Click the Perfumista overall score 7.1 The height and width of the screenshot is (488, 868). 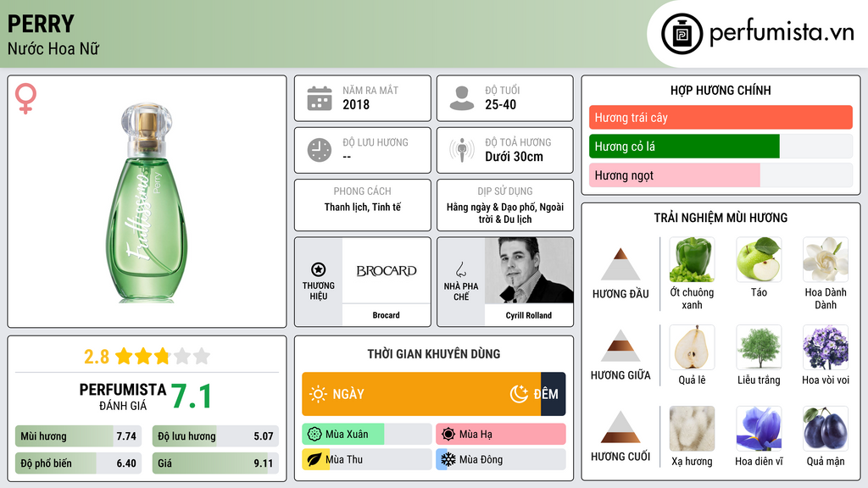pyautogui.click(x=191, y=396)
